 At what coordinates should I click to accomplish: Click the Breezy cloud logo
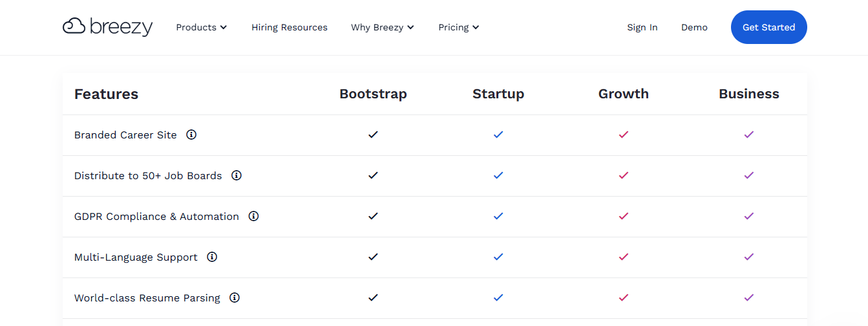(x=107, y=27)
